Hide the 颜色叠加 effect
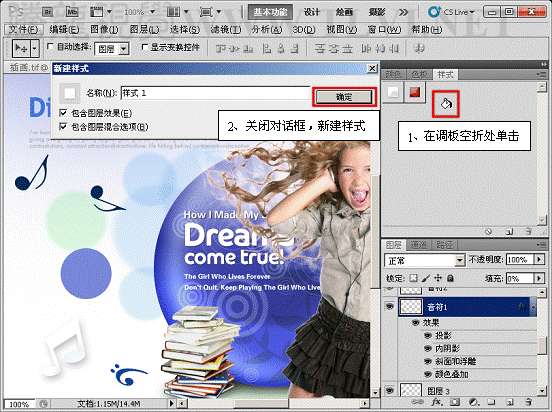This screenshot has height=412, width=552. [428, 374]
